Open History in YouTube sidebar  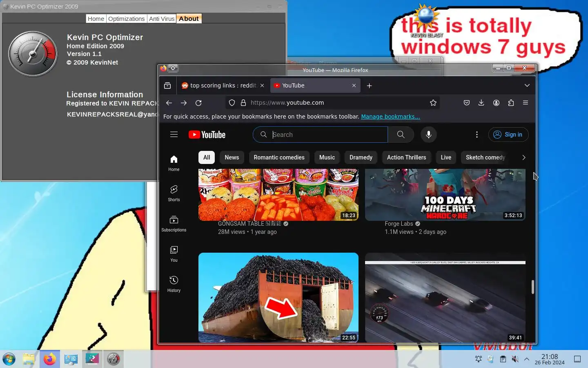[x=174, y=284]
